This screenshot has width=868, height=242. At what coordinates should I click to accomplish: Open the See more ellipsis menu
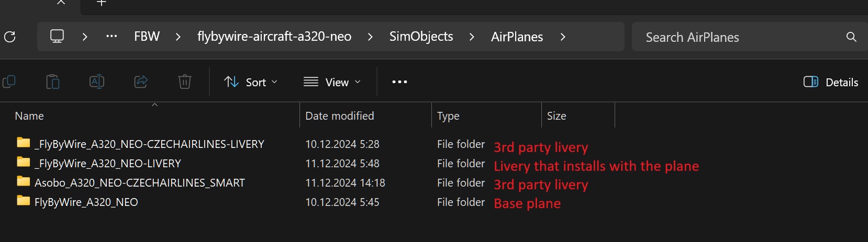point(399,82)
